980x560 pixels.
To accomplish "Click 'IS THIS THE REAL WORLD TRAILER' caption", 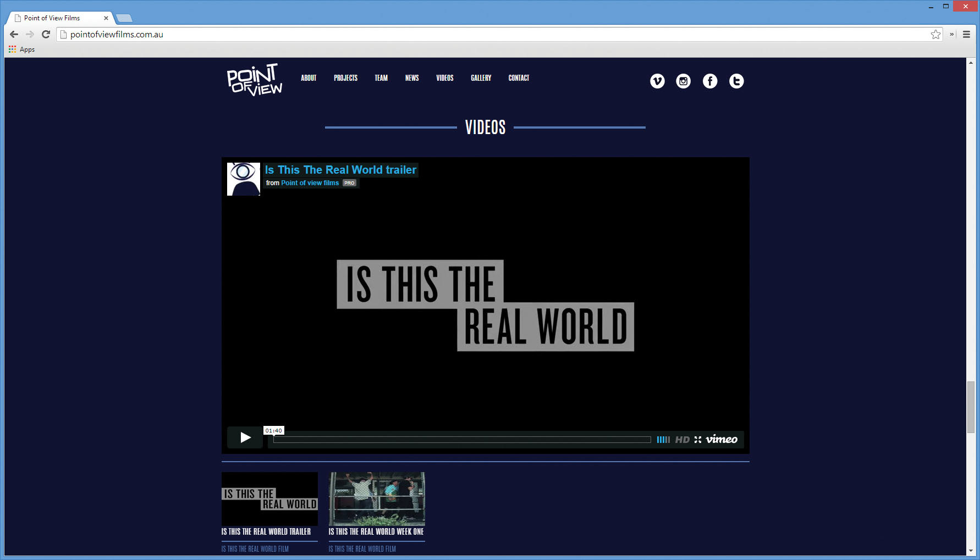I will [x=266, y=532].
